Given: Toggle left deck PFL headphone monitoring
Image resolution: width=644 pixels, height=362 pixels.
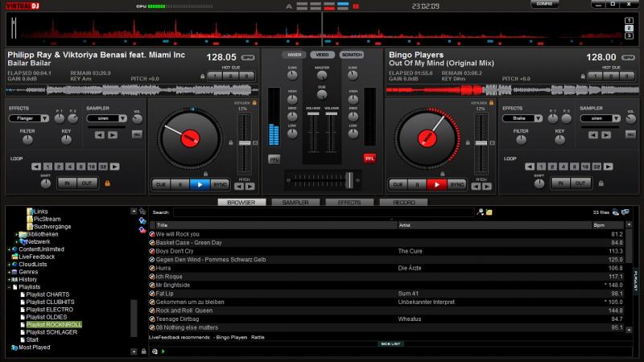Looking at the screenshot, I should coord(275,158).
